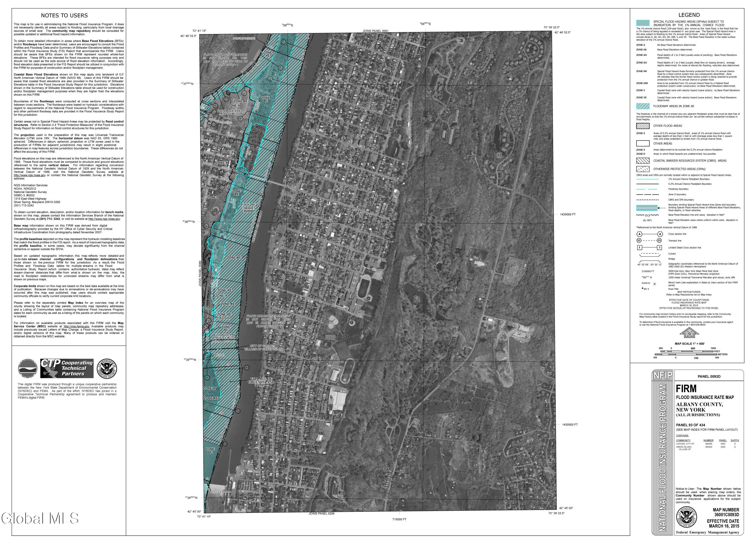This screenshot has width=756, height=543.
Task: Click the Other Flood Areas dotted swatch
Action: [x=643, y=126]
